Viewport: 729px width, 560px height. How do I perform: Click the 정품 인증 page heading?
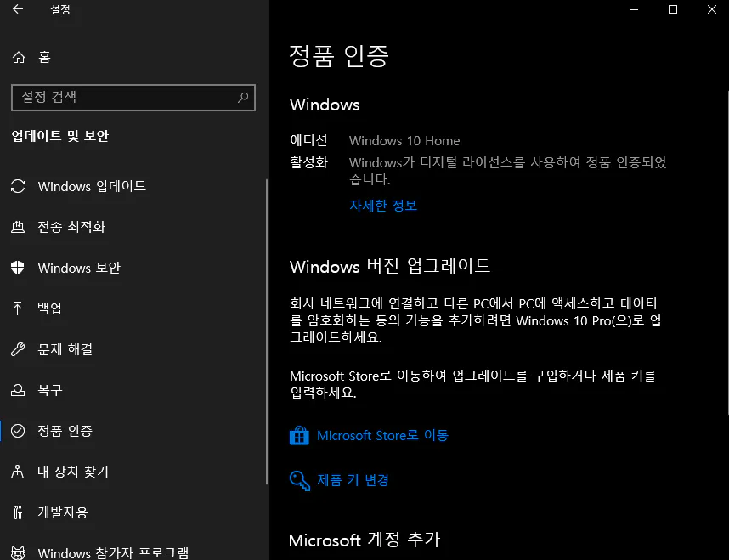[338, 56]
